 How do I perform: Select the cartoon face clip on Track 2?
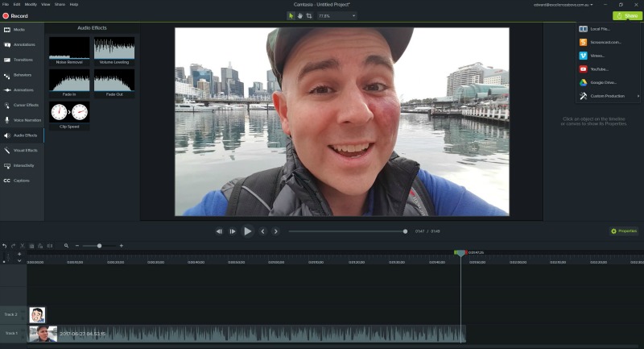point(37,315)
